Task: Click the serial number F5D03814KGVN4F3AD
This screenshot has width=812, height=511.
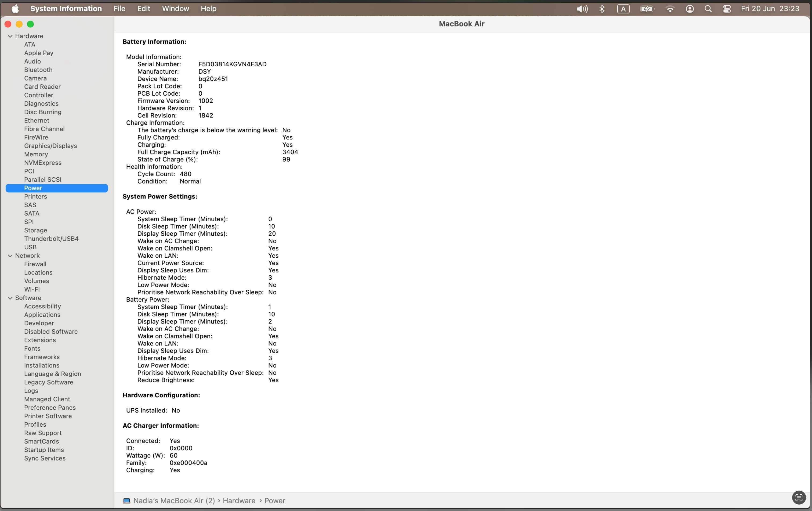Action: (232, 64)
